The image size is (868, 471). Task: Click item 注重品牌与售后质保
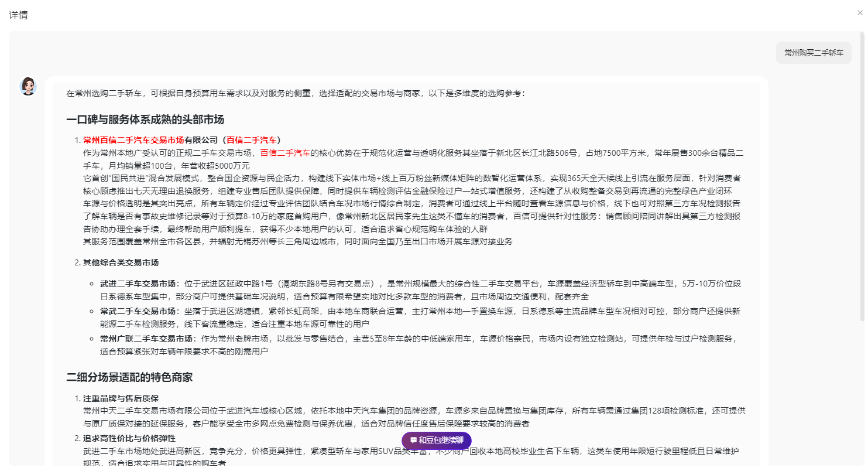[121, 398]
